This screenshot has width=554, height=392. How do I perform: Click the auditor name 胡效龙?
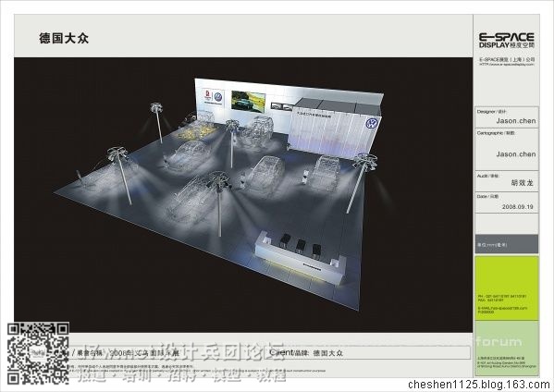522,182
